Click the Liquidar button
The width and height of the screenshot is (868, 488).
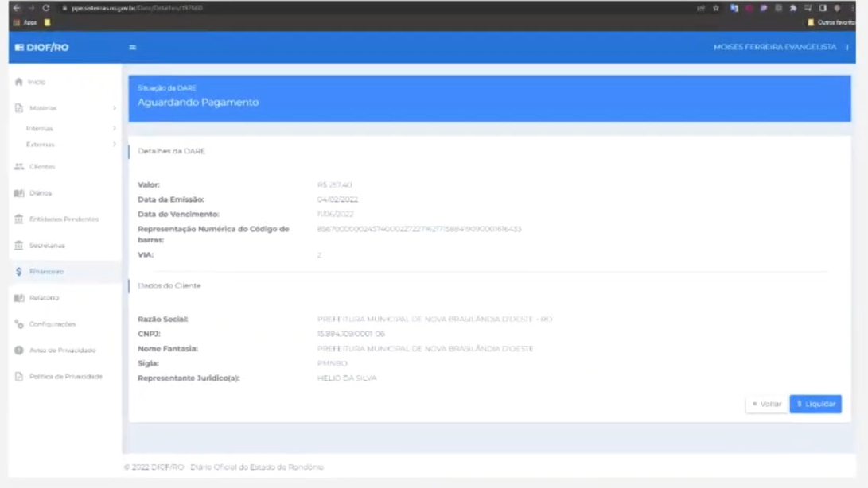point(815,404)
